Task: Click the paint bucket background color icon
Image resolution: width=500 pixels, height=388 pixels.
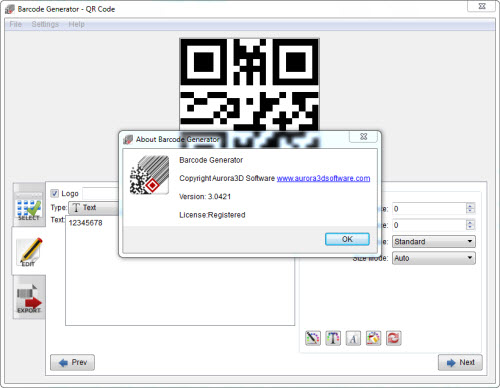Action: pos(373,338)
